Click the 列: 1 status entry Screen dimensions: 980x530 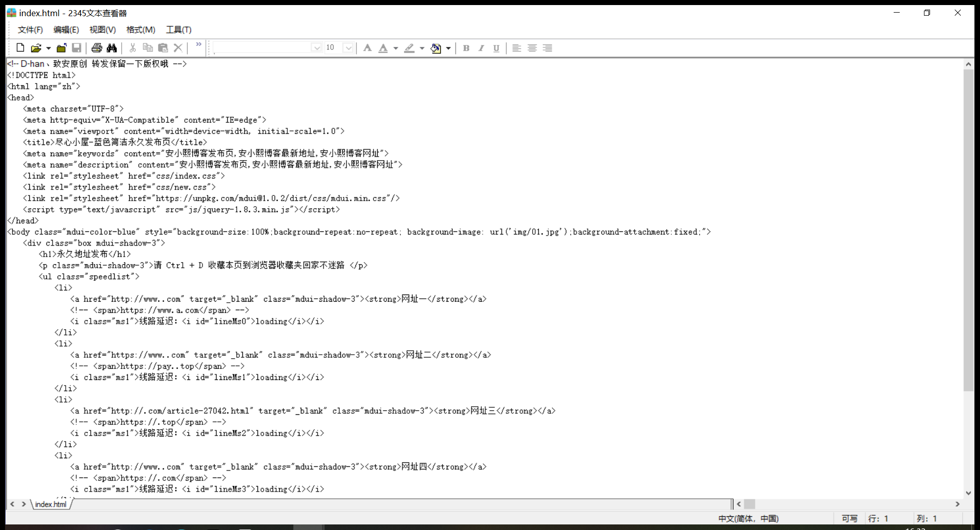926,519
